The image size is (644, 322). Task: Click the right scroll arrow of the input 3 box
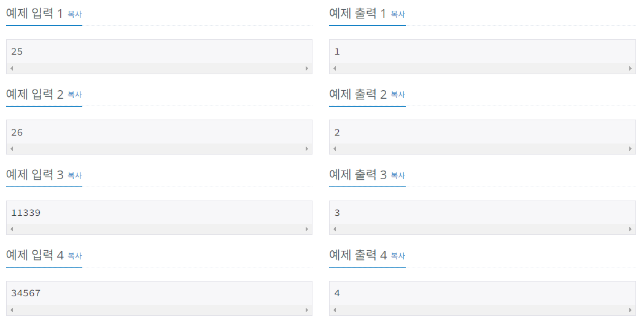point(307,229)
